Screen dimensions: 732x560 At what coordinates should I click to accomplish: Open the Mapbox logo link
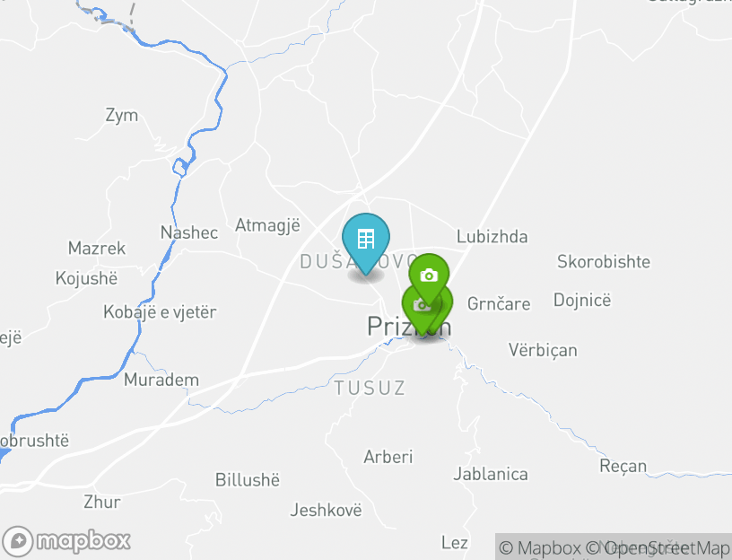tap(65, 541)
